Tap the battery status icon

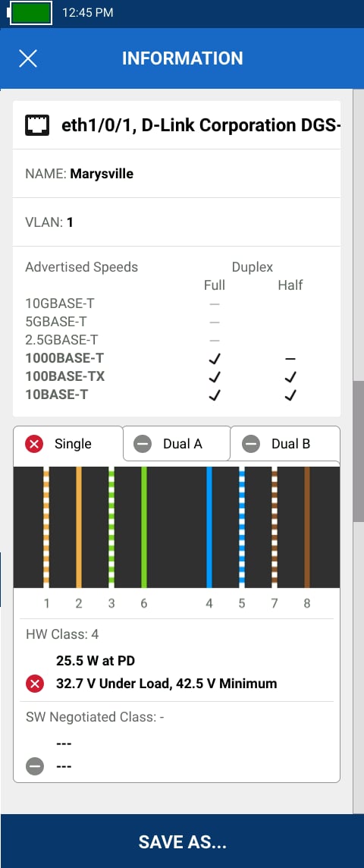[x=31, y=13]
